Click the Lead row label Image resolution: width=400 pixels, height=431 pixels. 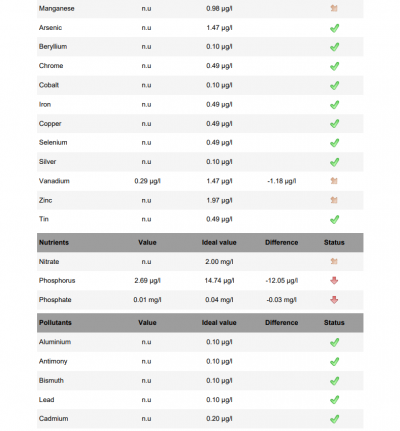tap(46, 400)
